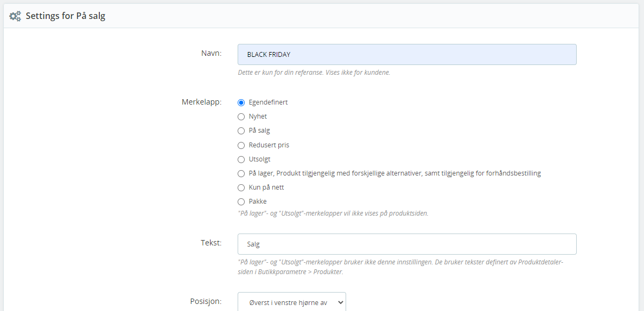Open the Posisjon dropdown

[x=291, y=302]
